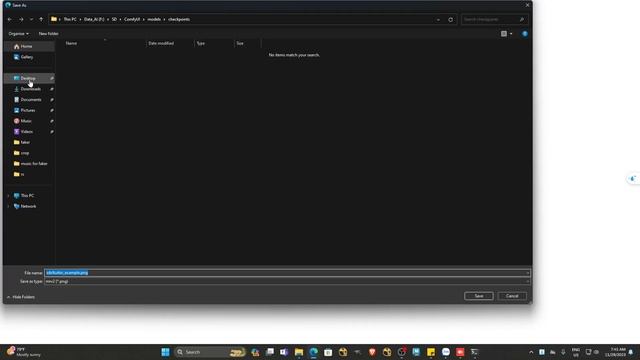Change view with the view icon

pyautogui.click(x=504, y=33)
